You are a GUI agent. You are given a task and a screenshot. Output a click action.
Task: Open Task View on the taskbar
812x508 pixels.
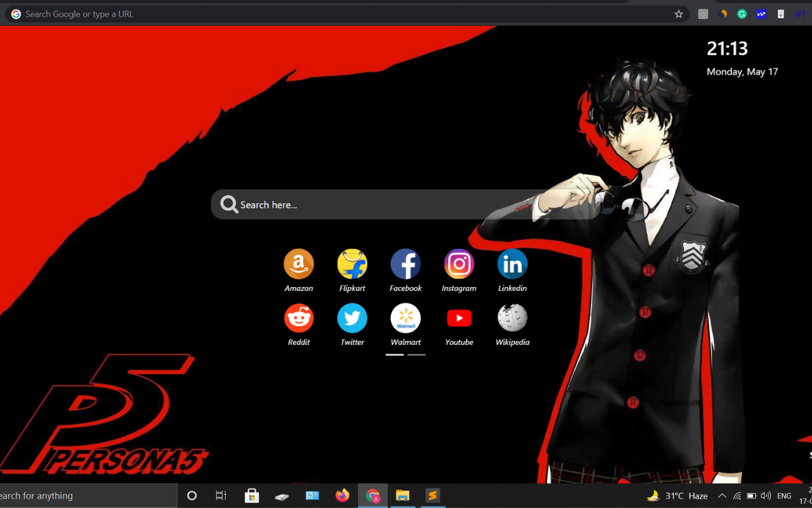(x=221, y=496)
